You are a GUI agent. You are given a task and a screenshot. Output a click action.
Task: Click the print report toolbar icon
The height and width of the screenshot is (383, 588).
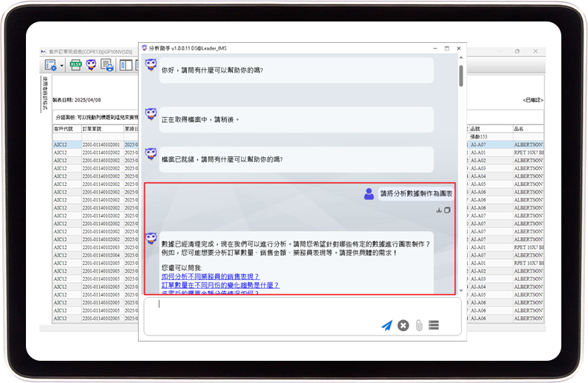107,65
